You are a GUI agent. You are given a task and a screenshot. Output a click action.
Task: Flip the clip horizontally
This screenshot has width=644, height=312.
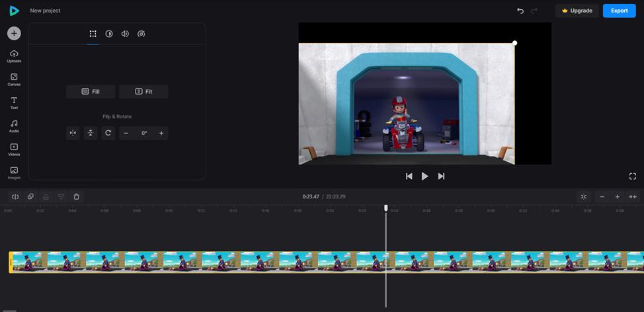pyautogui.click(x=73, y=133)
